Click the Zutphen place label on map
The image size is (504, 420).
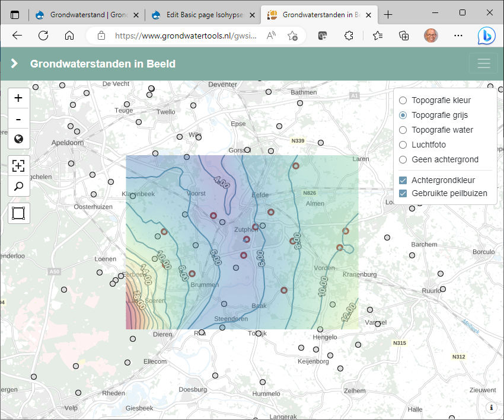[x=245, y=229]
